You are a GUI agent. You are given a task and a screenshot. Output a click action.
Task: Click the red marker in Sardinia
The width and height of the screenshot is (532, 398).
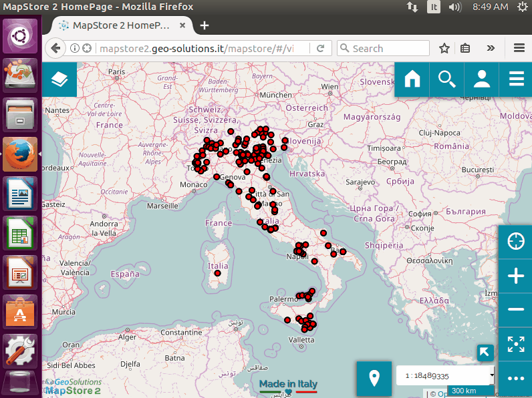tap(217, 273)
